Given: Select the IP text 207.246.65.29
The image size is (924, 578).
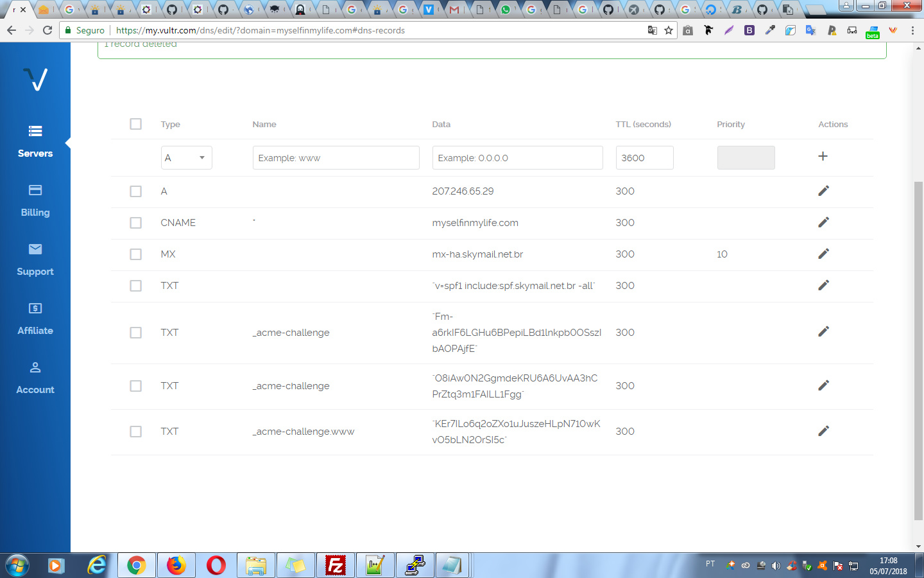Looking at the screenshot, I should point(463,191).
